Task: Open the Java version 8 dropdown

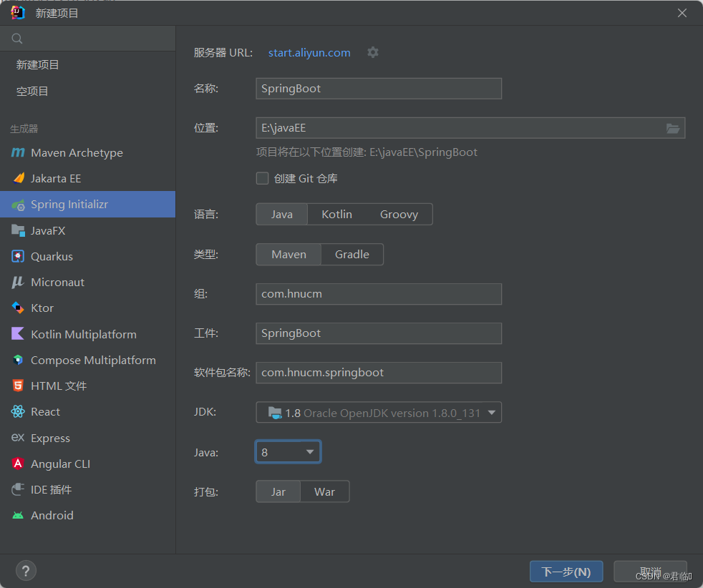Action: coord(288,452)
